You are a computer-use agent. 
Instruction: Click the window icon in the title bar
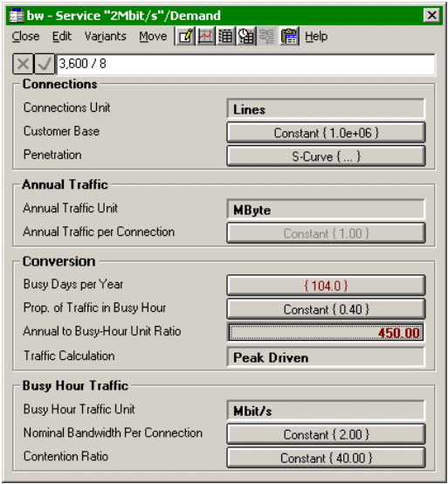click(17, 16)
